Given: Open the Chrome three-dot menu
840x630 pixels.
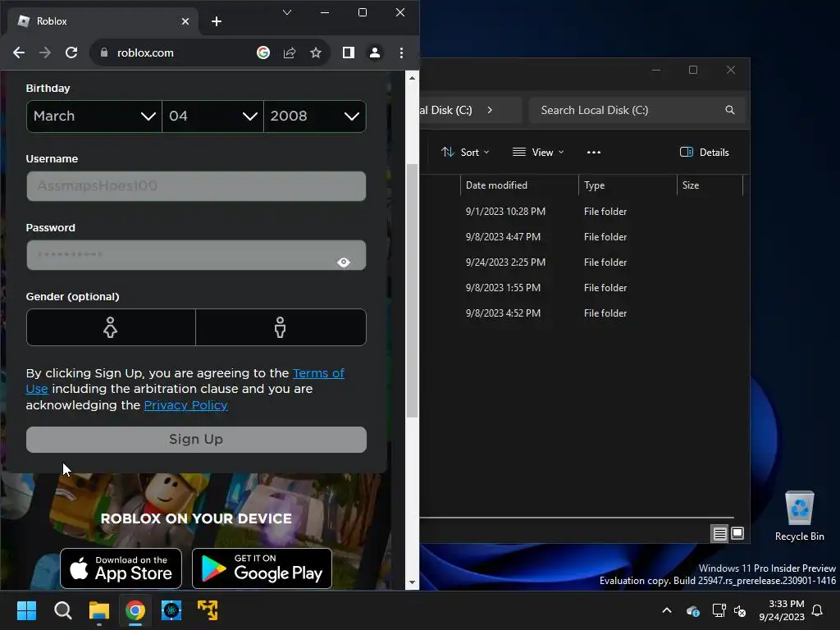Looking at the screenshot, I should (401, 52).
